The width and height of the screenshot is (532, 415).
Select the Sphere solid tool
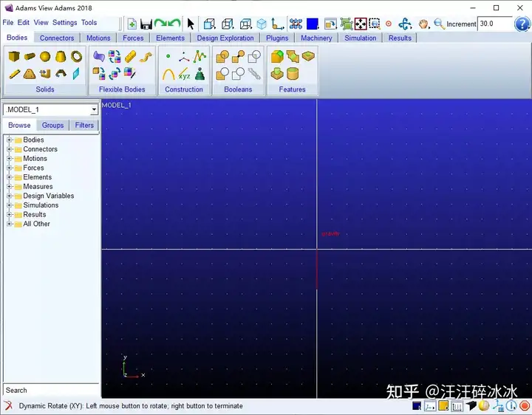45,56
